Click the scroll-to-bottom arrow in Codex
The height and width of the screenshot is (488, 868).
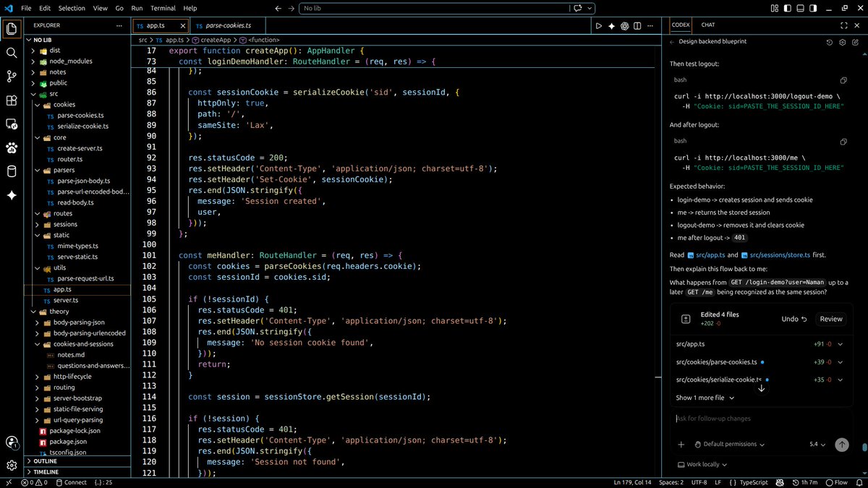(761, 388)
